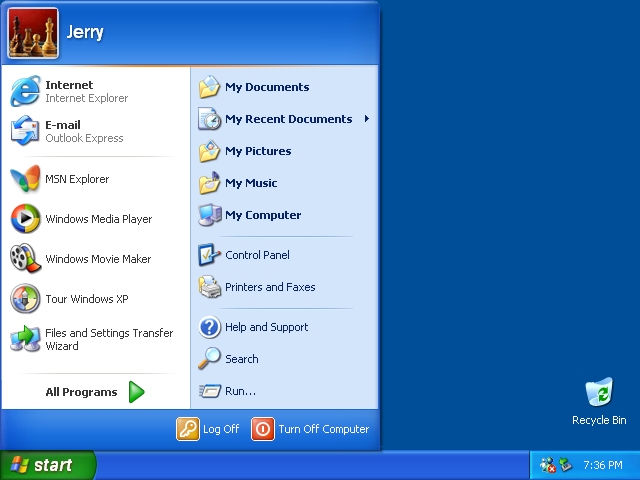Click the 7:36 PM taskbar clock
The image size is (640, 480).
(602, 465)
